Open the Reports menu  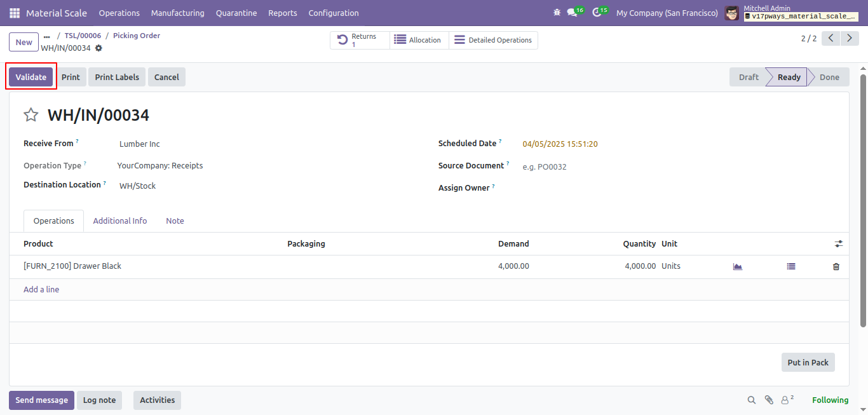click(x=282, y=13)
